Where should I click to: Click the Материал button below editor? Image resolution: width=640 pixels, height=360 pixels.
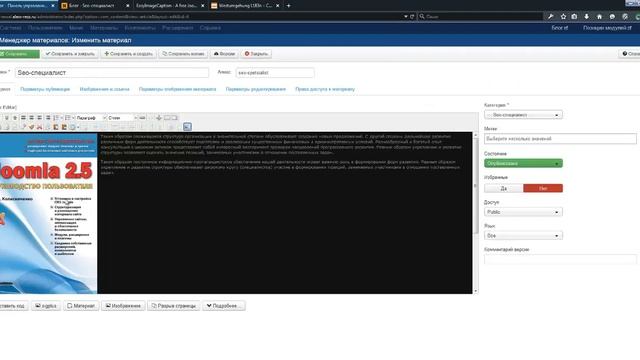coord(81,306)
